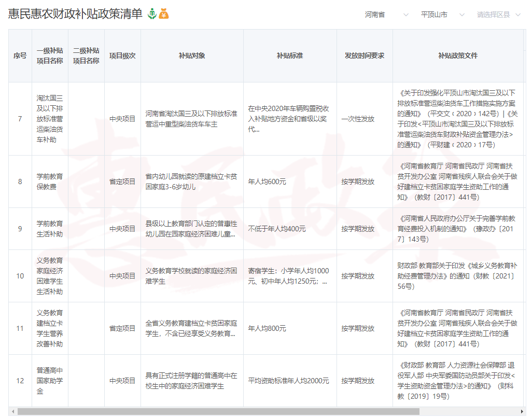Viewport: 532px width, 418px height.
Task: Click 学前教育保教费 project name
Action: tap(50, 182)
